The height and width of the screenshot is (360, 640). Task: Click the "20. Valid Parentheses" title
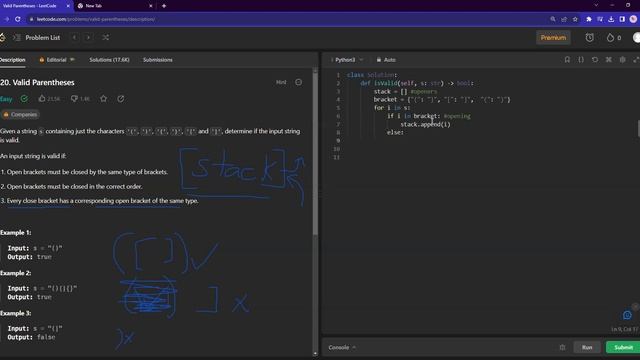pos(37,82)
